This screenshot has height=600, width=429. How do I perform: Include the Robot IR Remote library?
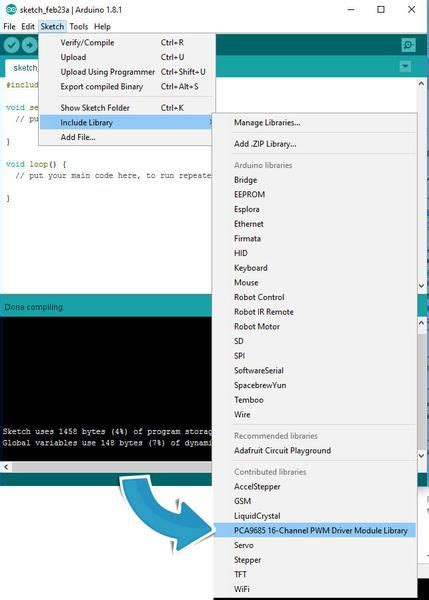tap(315, 312)
